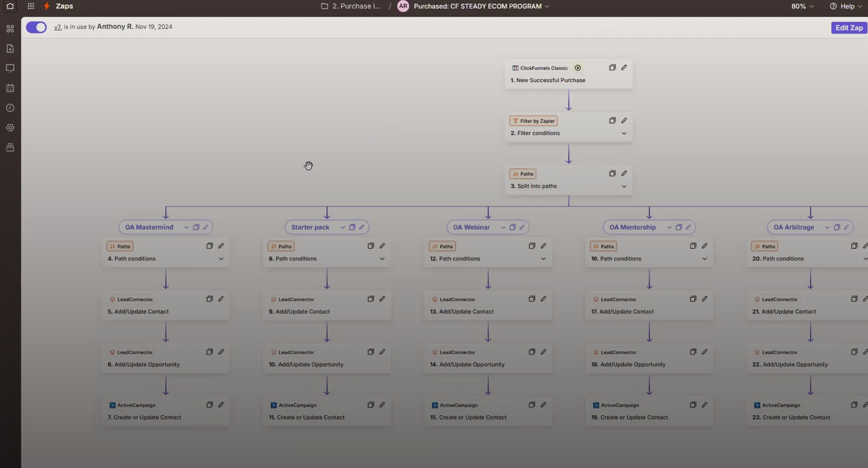Copy step 1 New Successful Purchase
Viewport: 868px width, 468px height.
tap(612, 68)
